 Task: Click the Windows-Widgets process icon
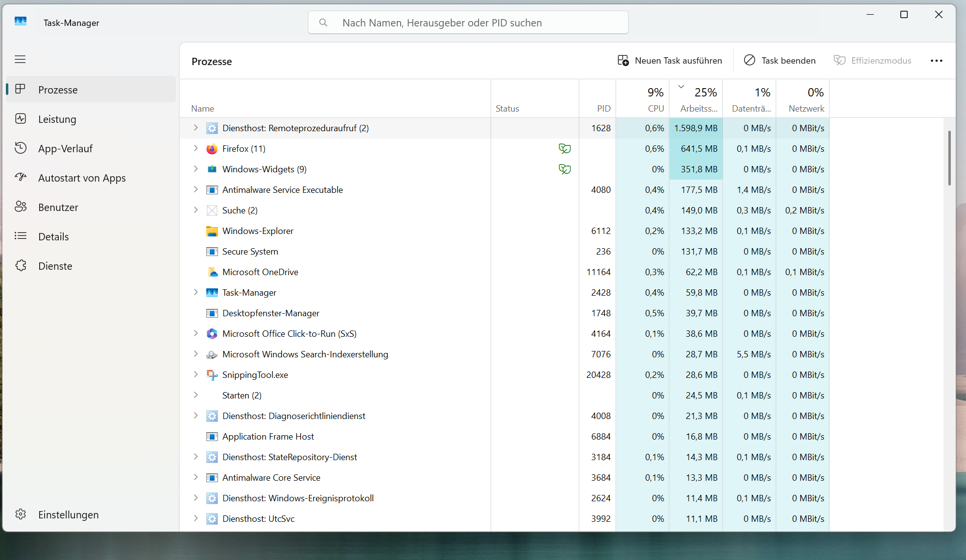[x=212, y=169]
